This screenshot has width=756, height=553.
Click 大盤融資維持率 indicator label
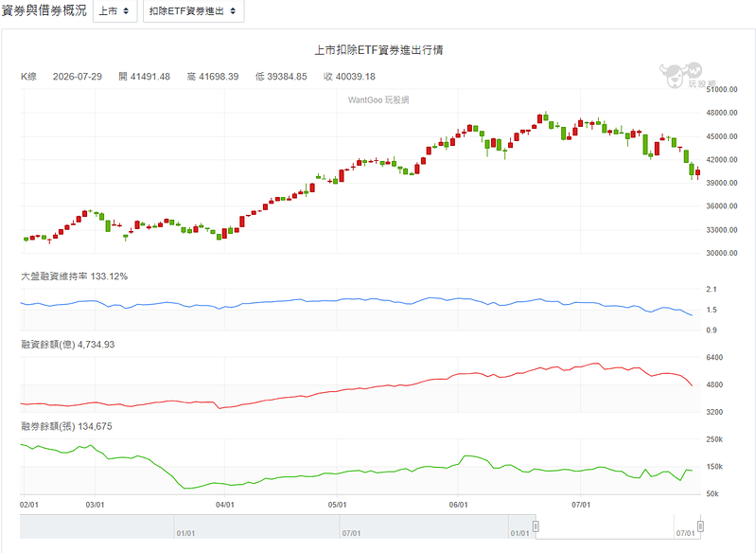click(x=74, y=276)
